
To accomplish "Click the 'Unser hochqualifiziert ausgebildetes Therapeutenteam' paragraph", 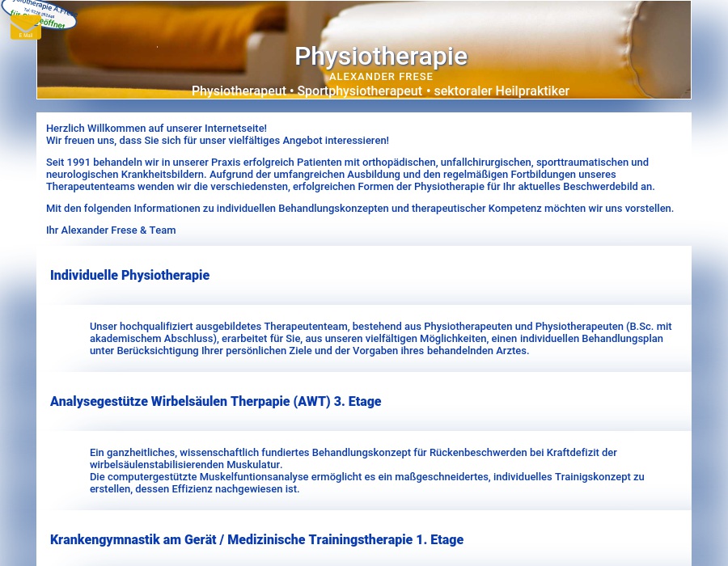I will pos(380,338).
